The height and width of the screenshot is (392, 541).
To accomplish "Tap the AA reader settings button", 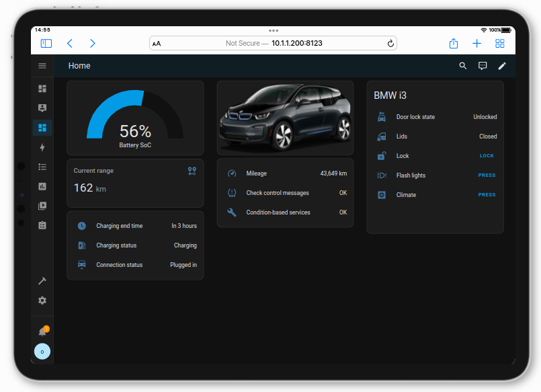I will [157, 44].
